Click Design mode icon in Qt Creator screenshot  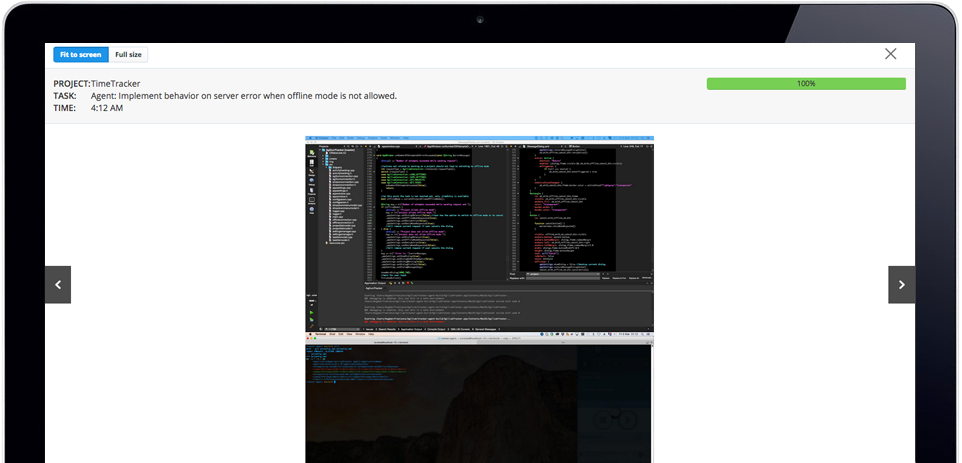point(312,173)
